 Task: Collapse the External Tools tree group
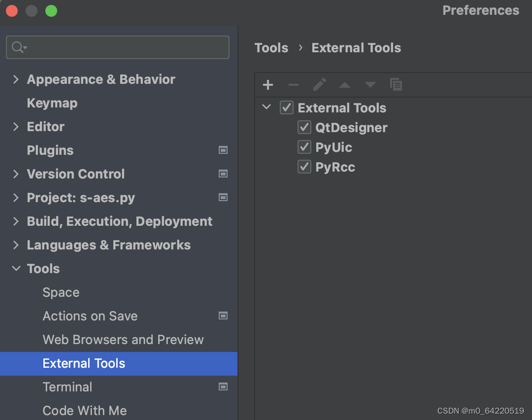267,107
